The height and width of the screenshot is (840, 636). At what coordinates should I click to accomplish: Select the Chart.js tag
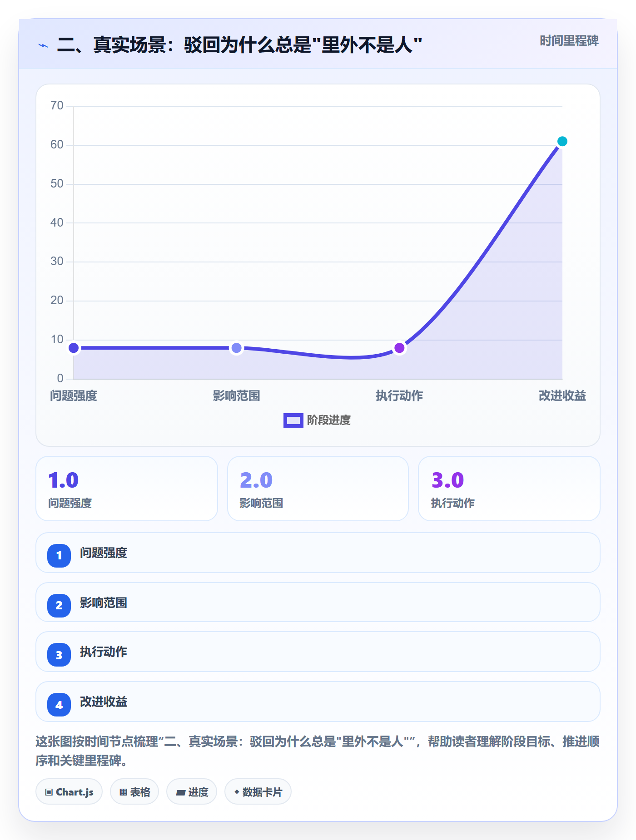(69, 791)
